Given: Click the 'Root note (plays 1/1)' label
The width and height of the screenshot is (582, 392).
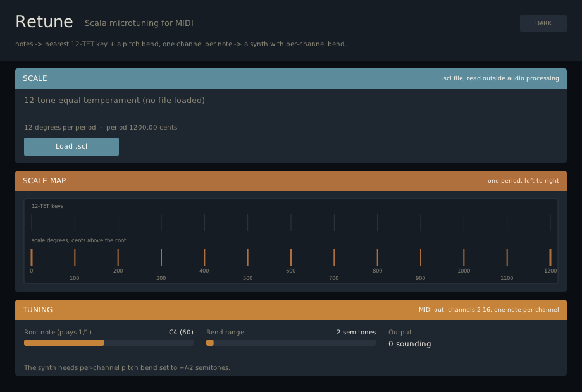Looking at the screenshot, I should coord(58,333).
